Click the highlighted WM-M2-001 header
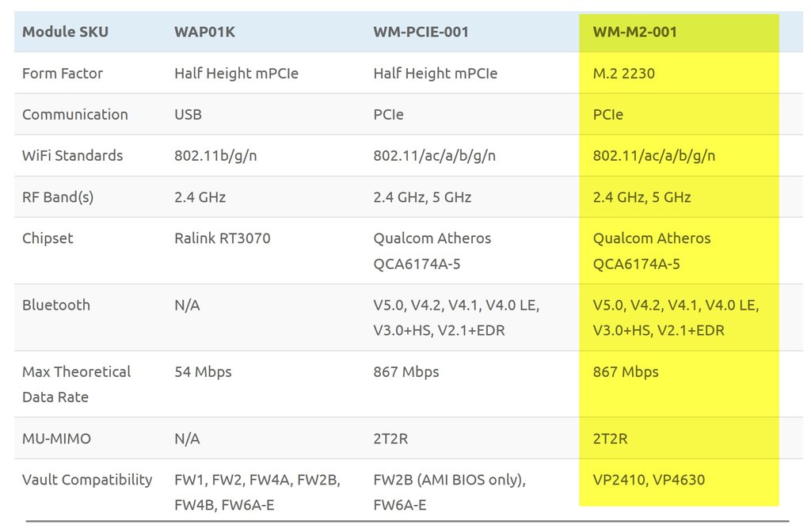 pos(634,32)
